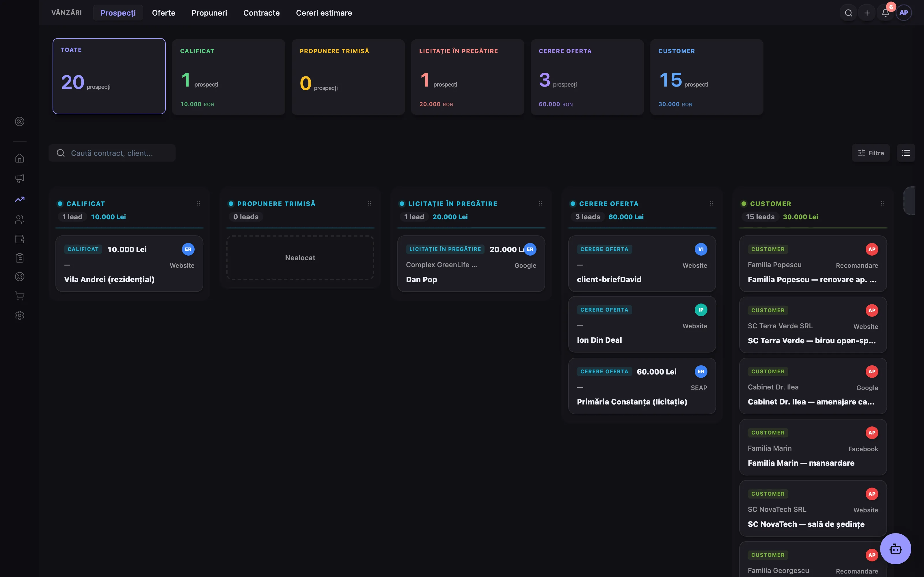The image size is (924, 577).
Task: Select the Toate filter card
Action: click(x=109, y=76)
